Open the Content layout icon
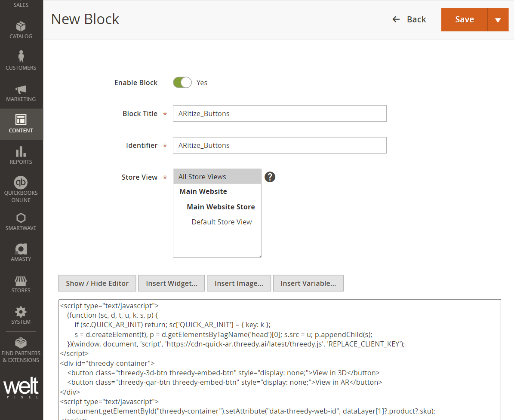The image size is (514, 420). click(21, 120)
